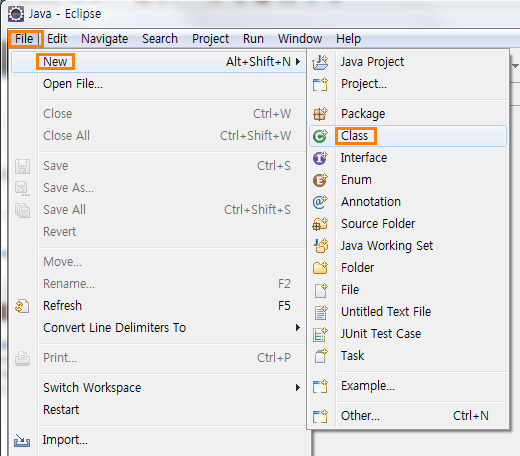Screen dimensions: 520x456
Task: Click the Annotation @ icon
Action: (x=320, y=202)
